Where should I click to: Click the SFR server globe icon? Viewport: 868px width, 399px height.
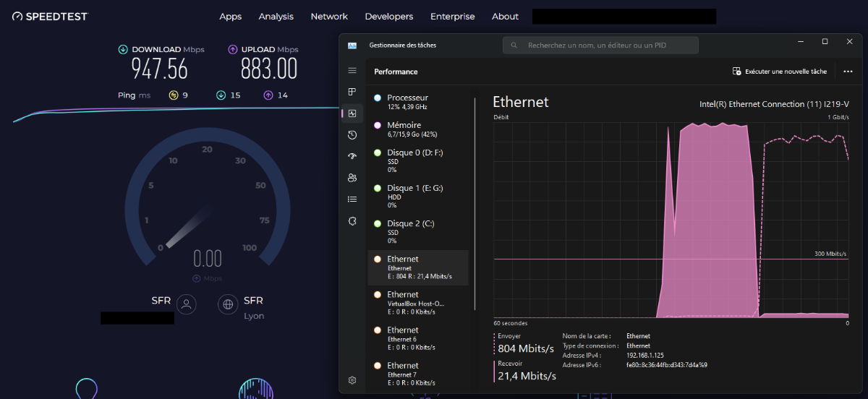click(228, 304)
